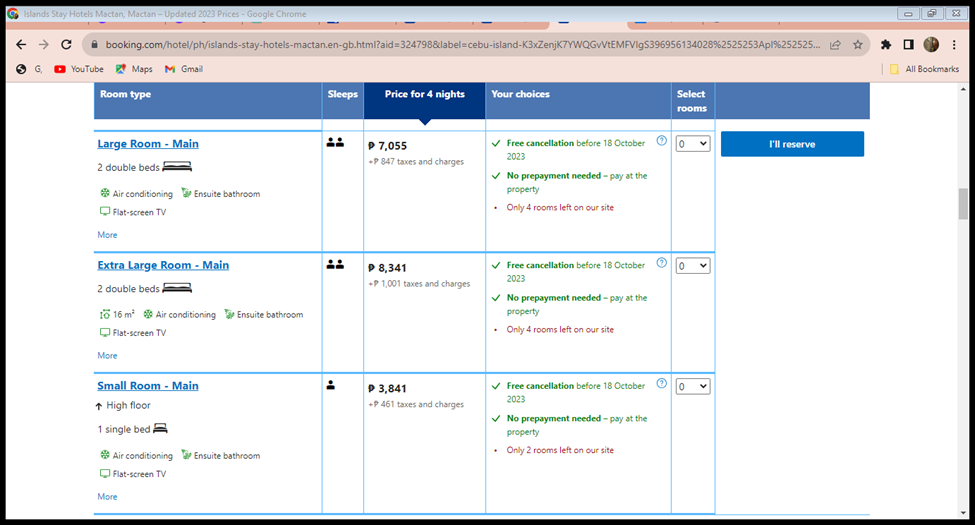The height and width of the screenshot is (525, 975).
Task: Show More amenities for Large Room
Action: (107, 235)
